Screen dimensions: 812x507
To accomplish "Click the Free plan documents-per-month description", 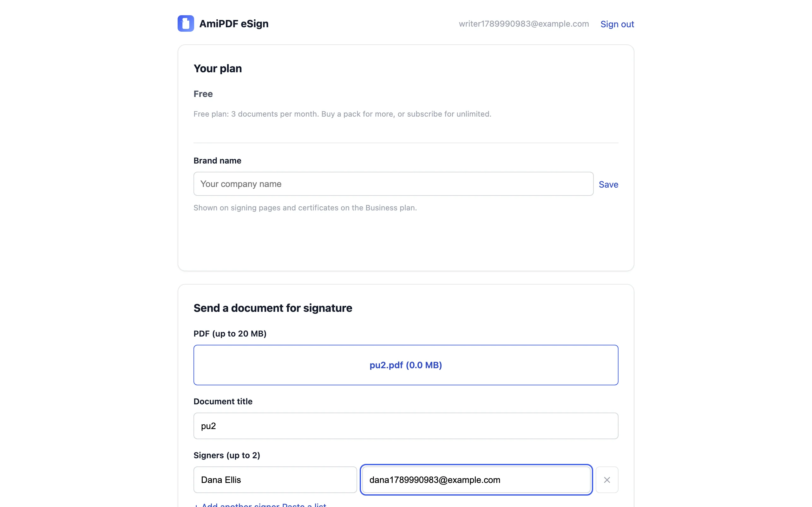I will tap(342, 114).
